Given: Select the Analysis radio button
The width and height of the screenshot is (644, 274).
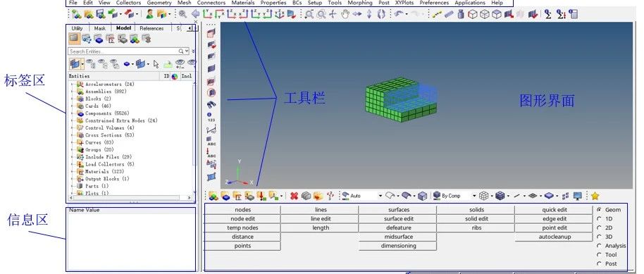Looking at the screenshot, I should pyautogui.click(x=599, y=246).
